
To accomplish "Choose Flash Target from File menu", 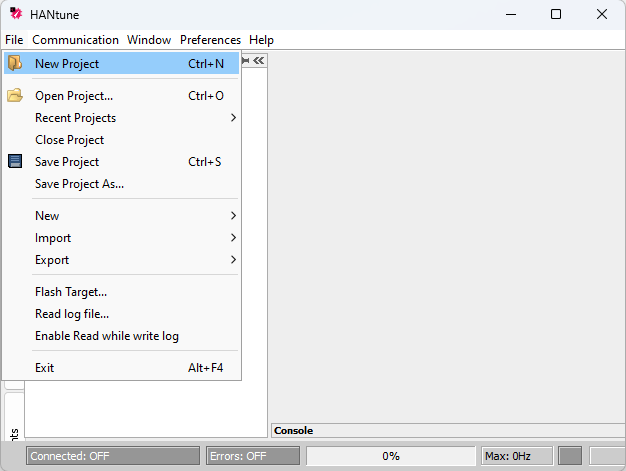I will 71,292.
